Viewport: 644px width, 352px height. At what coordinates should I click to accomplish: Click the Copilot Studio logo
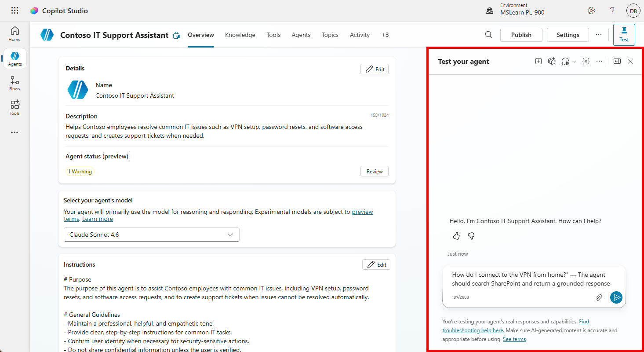point(34,11)
